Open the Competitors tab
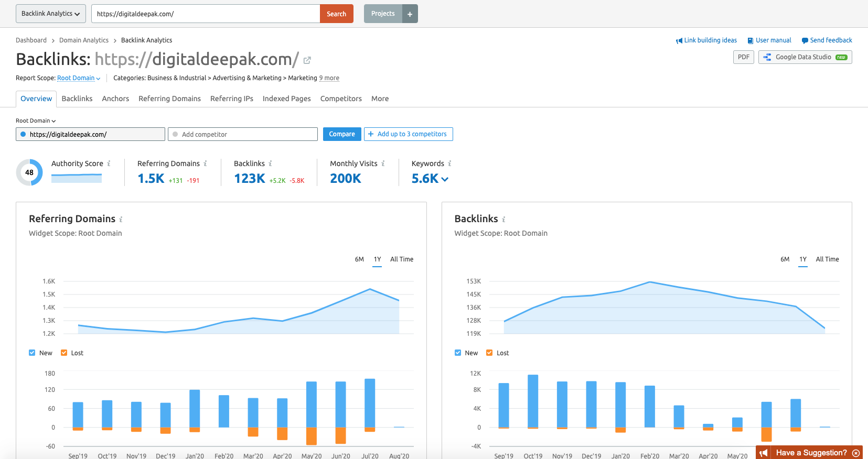Screen dimensions: 868x459 click(x=341, y=99)
